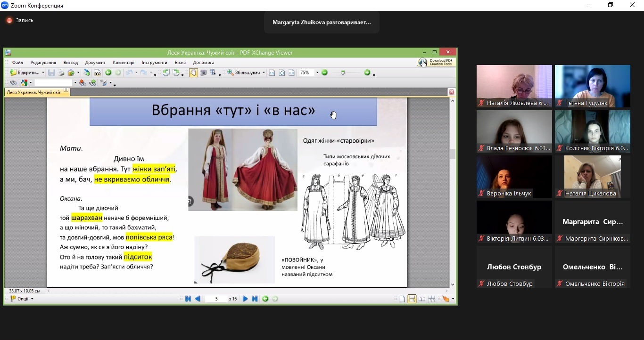
Task: Expand the search field history dropdown
Action: pyautogui.click(x=75, y=82)
